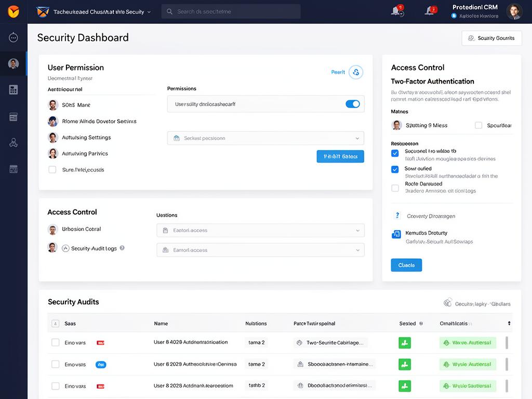Click the orange app logo top-left
The height and width of the screenshot is (399, 532).
point(14,11)
